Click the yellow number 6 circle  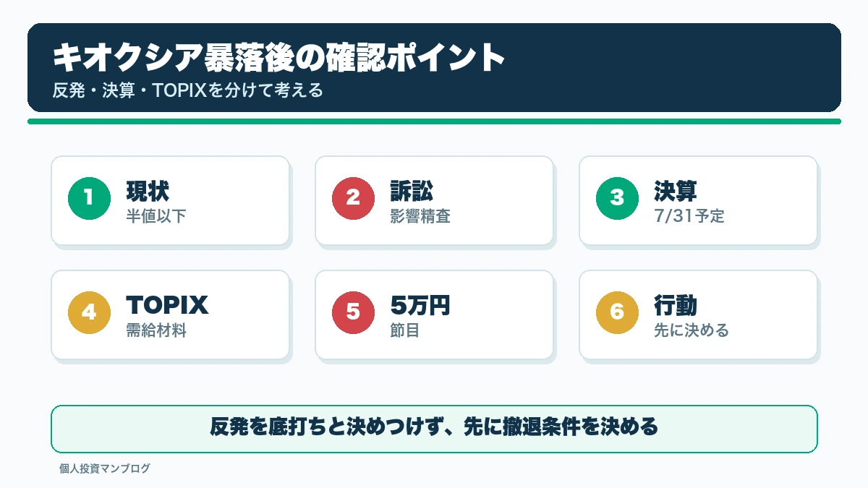pyautogui.click(x=617, y=312)
